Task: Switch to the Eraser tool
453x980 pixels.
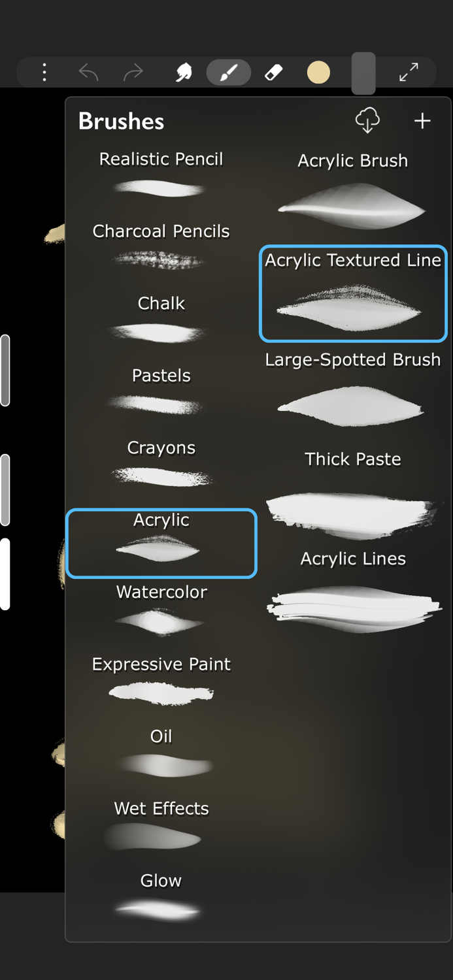Action: (273, 72)
